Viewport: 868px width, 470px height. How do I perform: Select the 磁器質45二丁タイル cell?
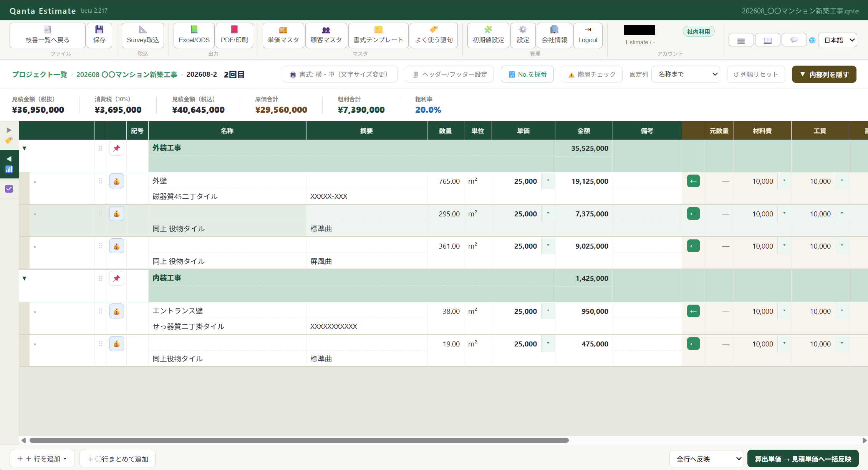tap(227, 196)
